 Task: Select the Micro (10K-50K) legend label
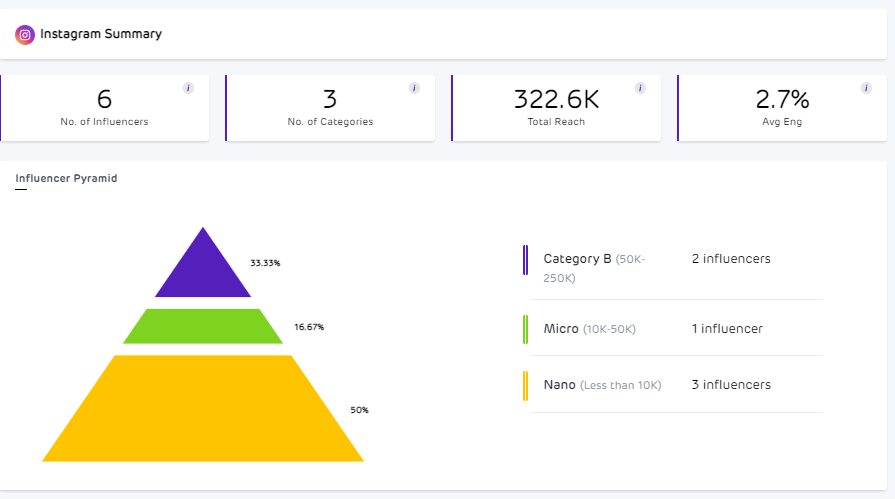tap(589, 329)
